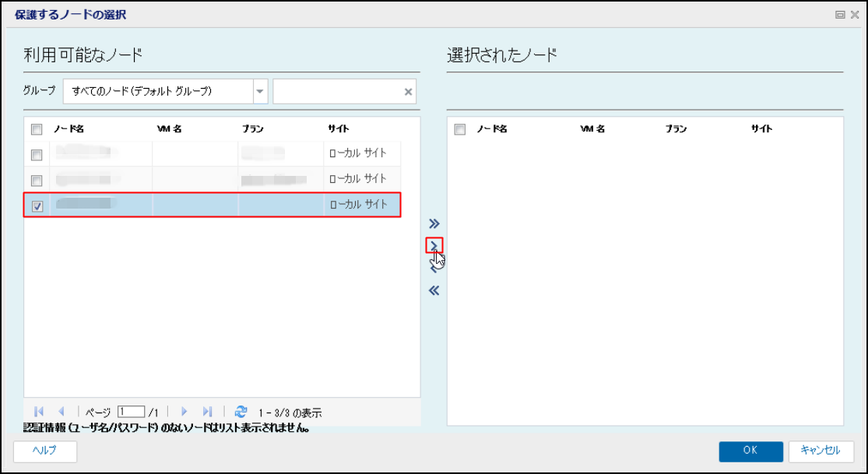This screenshot has height=474, width=868.
Task: Sort available nodes by プラン column
Action: (x=252, y=129)
